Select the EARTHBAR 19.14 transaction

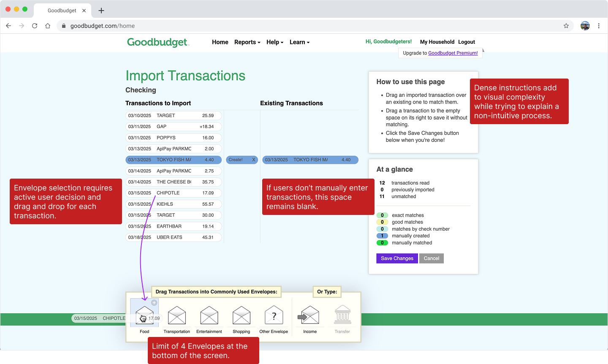(174, 226)
